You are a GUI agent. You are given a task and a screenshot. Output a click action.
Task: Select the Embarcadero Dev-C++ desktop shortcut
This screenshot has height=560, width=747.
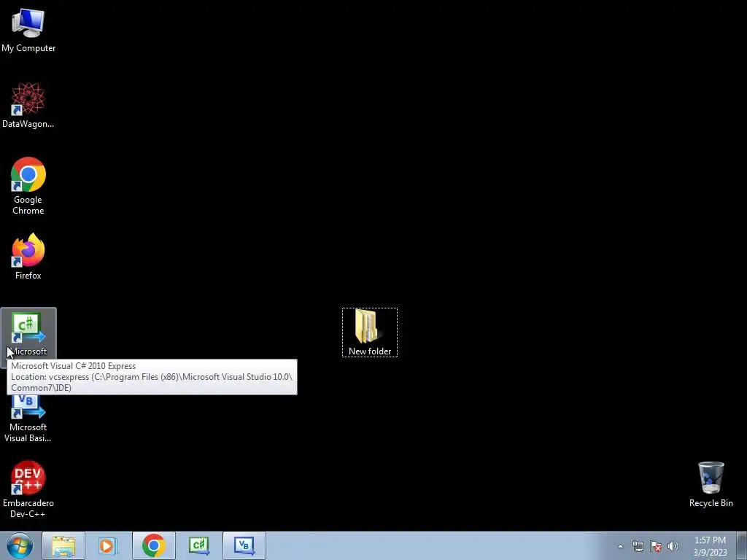tap(28, 489)
